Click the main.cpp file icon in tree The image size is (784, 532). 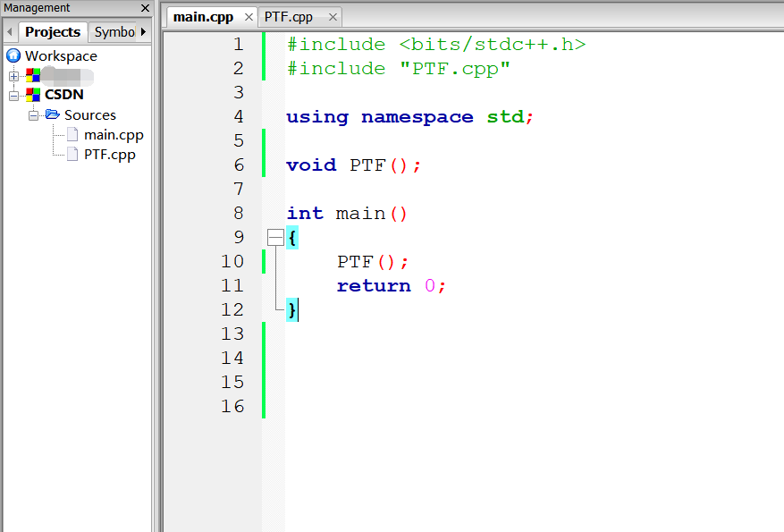pyautogui.click(x=72, y=134)
